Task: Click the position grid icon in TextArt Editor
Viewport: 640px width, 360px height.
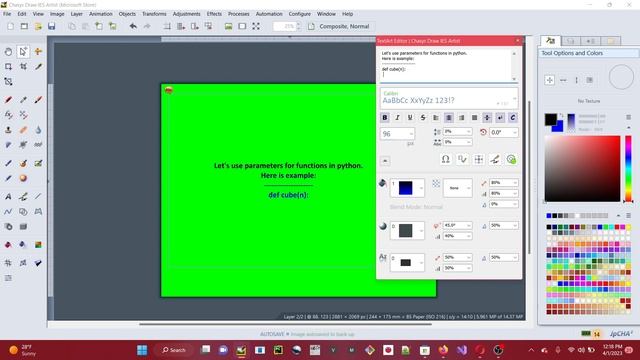Action: point(478,159)
